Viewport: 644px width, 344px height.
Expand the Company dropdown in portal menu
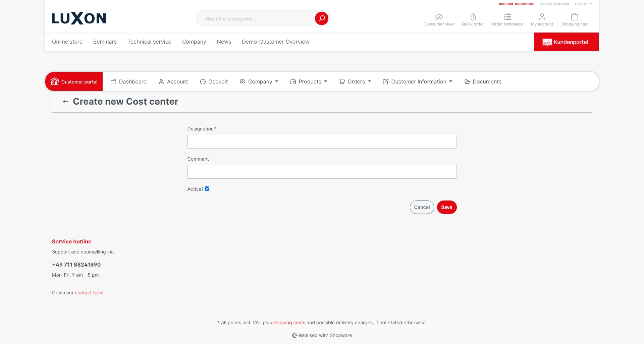pyautogui.click(x=259, y=82)
